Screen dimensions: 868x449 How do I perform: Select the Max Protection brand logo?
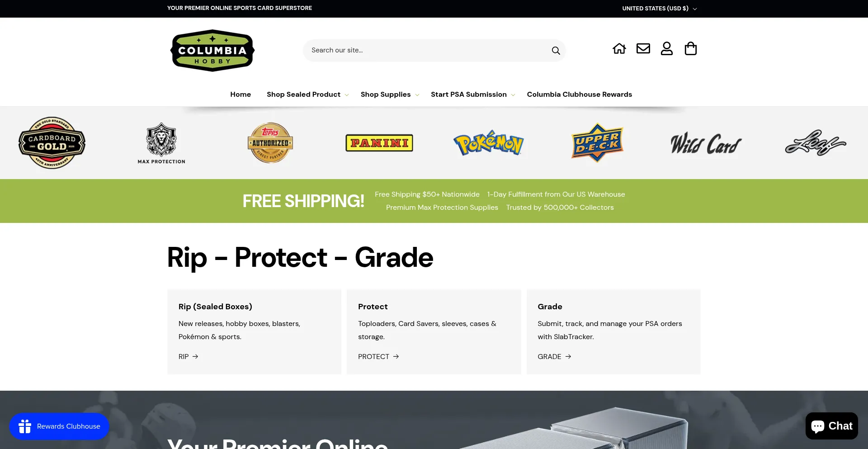coord(161,143)
